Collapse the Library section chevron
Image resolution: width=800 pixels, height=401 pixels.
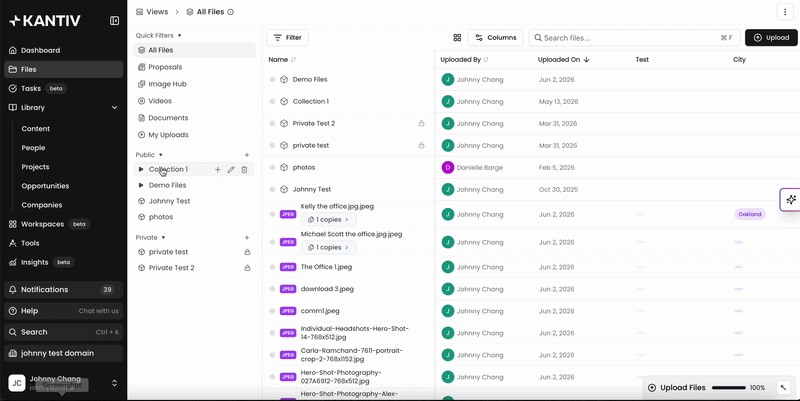tap(114, 108)
